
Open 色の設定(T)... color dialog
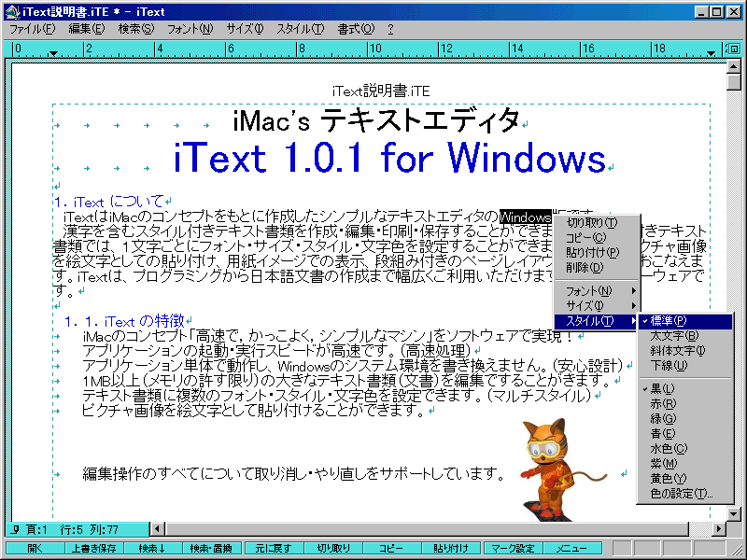(x=685, y=494)
